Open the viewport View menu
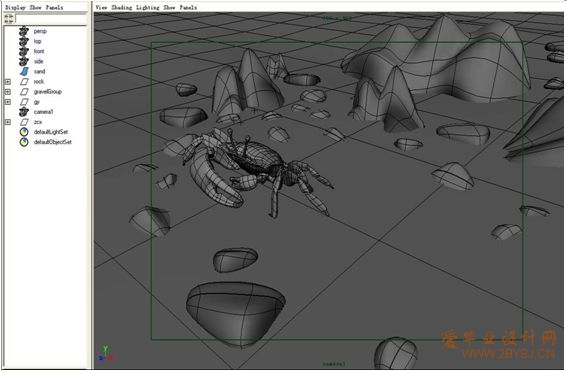 click(x=101, y=7)
